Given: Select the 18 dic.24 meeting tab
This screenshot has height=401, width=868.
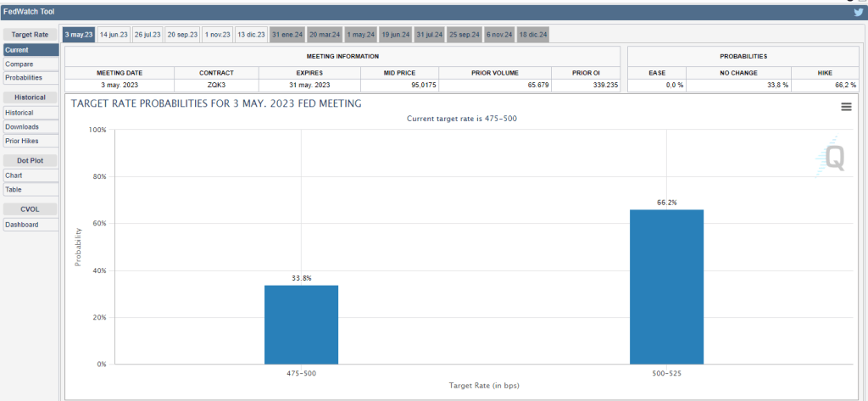Looking at the screenshot, I should pyautogui.click(x=533, y=35).
